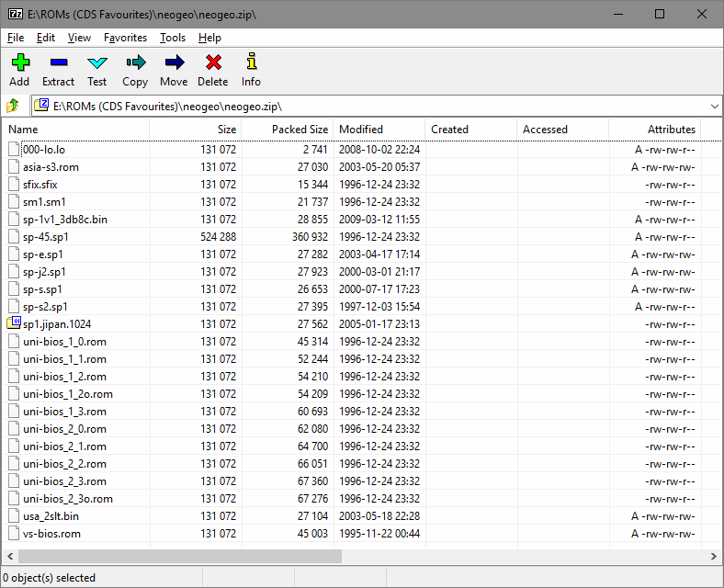Click packed size 360 932 cell
This screenshot has width=724, height=588.
310,237
